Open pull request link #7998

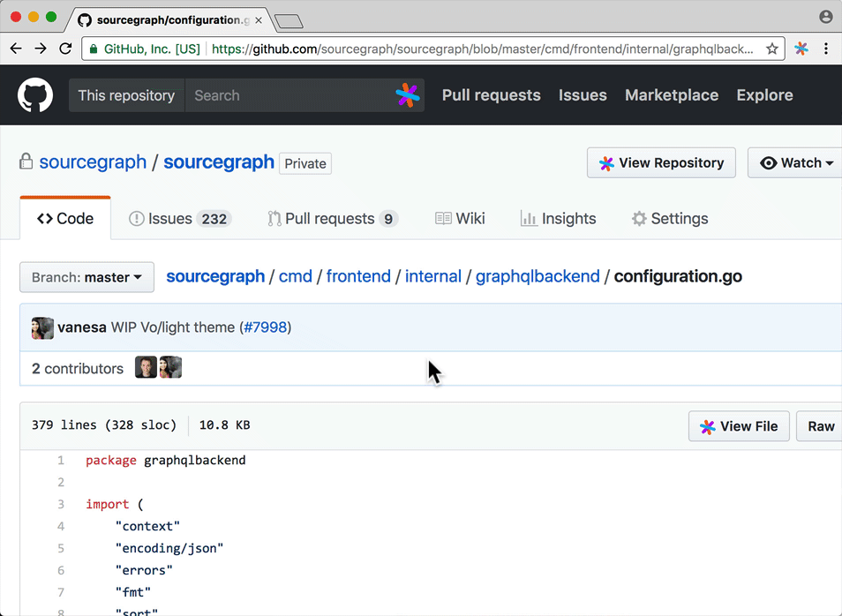(265, 327)
